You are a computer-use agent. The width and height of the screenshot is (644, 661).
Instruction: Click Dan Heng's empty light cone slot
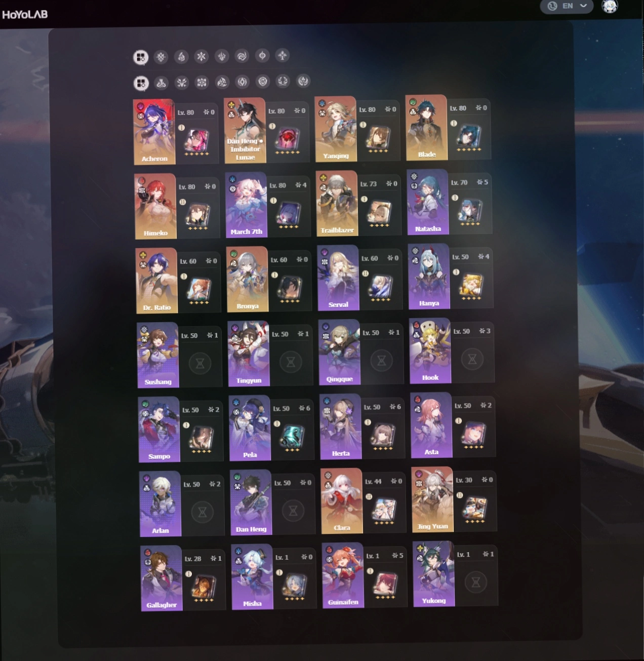pos(293,511)
